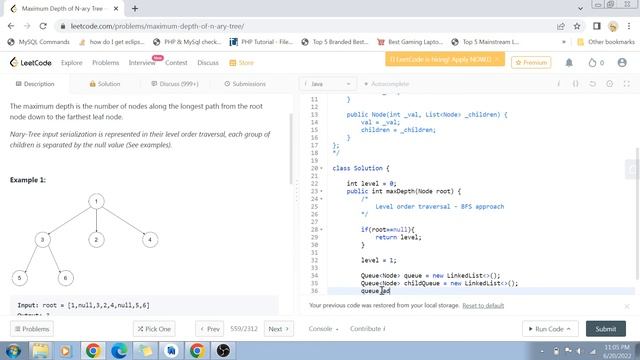Go to Prev problem

tap(210, 329)
